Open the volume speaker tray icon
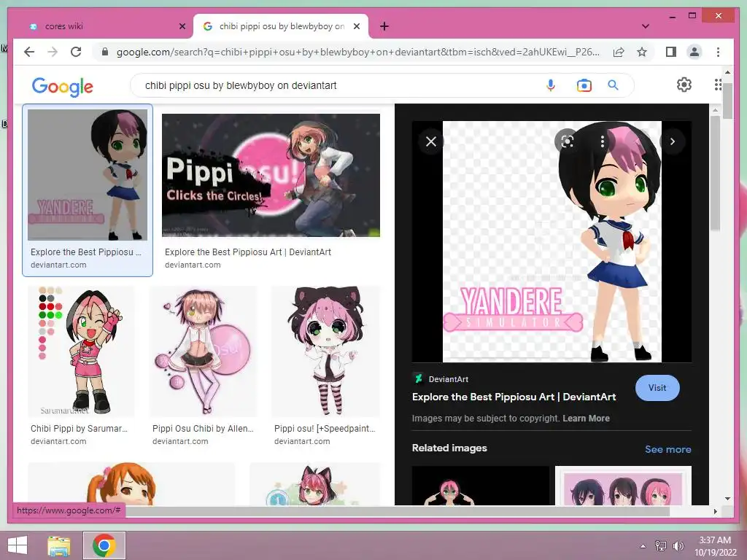Viewport: 747px width, 560px height. (x=678, y=545)
